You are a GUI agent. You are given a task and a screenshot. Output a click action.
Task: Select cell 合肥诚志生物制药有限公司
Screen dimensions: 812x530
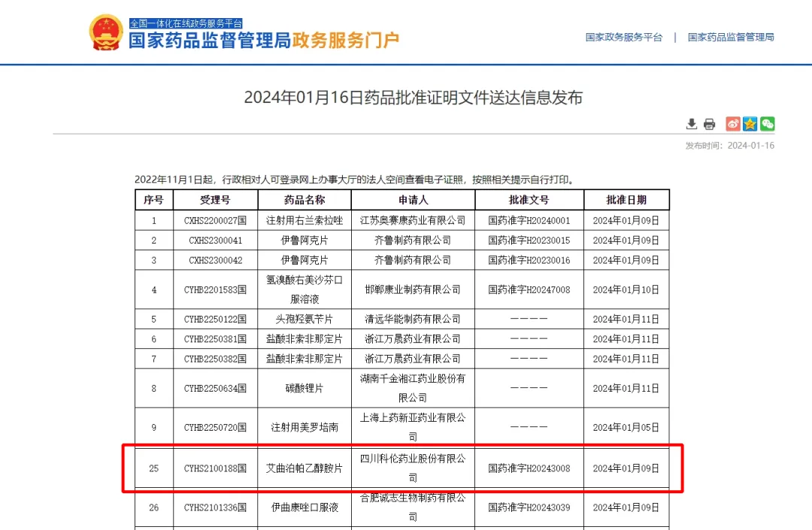[x=413, y=507]
